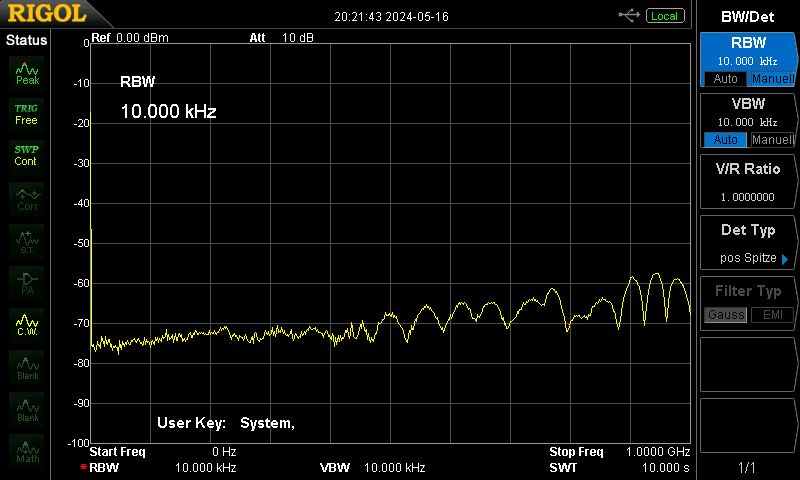800x480 pixels.
Task: Click the USB connection icon
Action: 629,16
